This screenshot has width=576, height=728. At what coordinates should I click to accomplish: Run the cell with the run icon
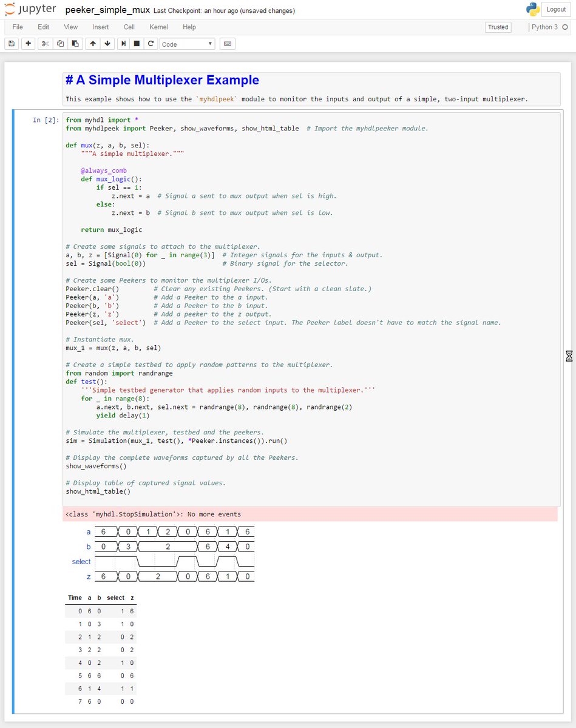124,44
